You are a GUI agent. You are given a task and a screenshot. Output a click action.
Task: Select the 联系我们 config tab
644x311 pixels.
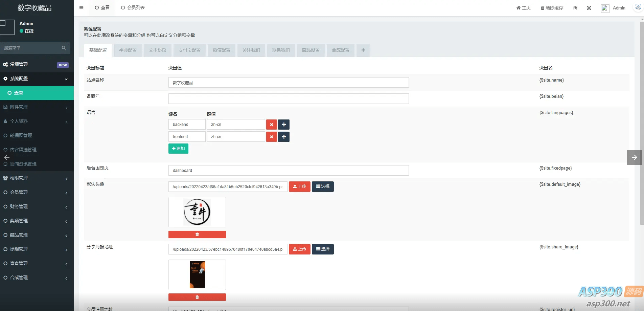point(281,50)
